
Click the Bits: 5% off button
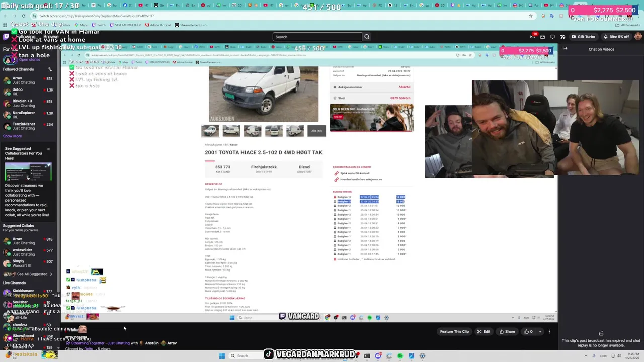pyautogui.click(x=615, y=37)
